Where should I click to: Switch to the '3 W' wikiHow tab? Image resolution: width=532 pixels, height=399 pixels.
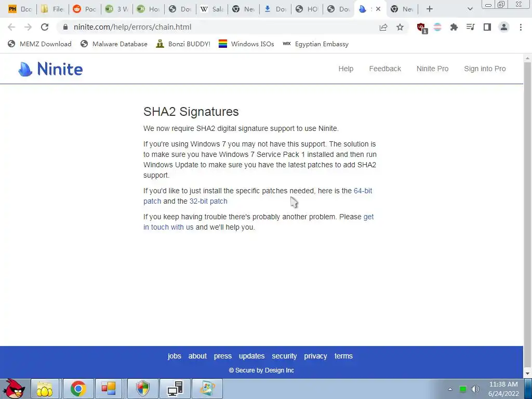click(116, 9)
